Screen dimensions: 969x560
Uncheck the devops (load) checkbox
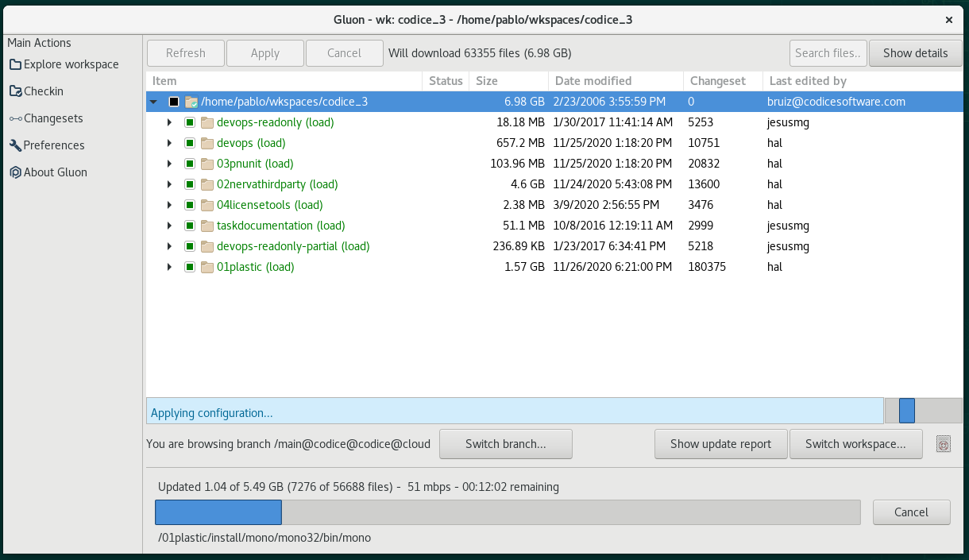coord(189,143)
